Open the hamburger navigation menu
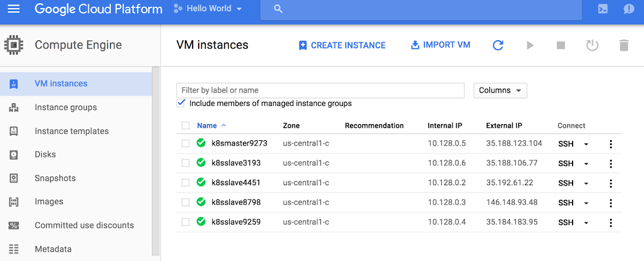 13,9
